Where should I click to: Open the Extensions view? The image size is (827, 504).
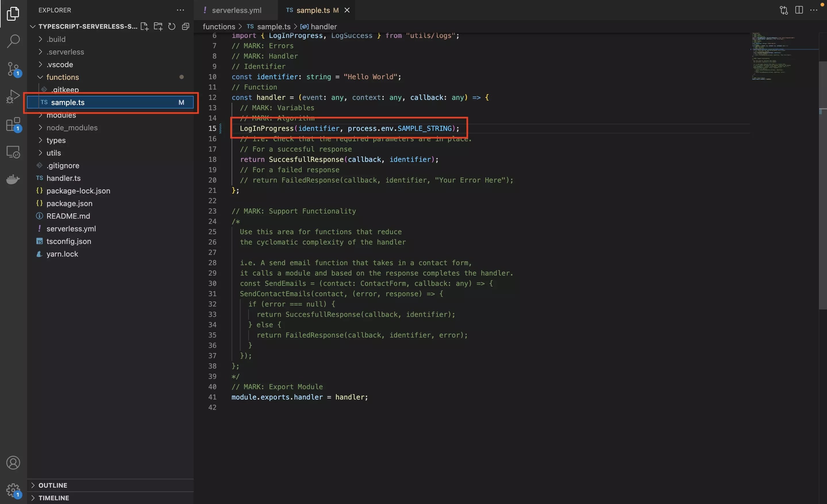(13, 124)
